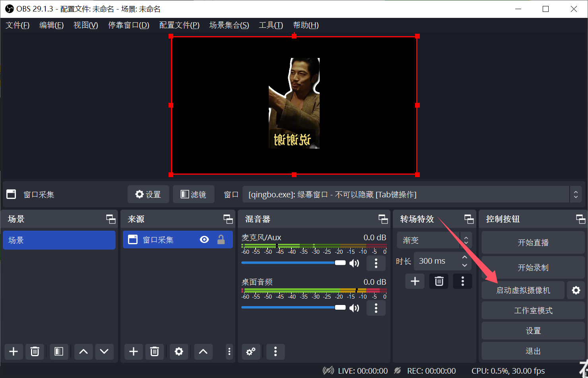
Task: Adjust 麦克风/Aux volume slider
Action: coord(293,263)
